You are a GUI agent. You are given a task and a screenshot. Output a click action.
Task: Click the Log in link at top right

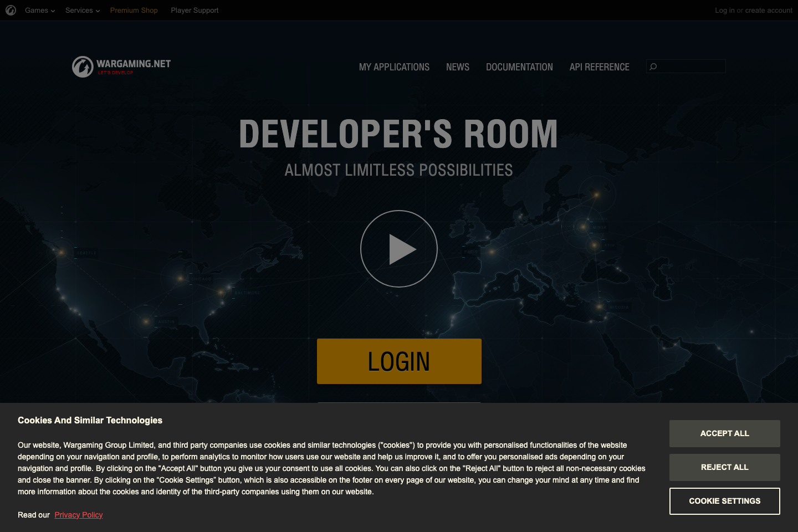(x=725, y=10)
